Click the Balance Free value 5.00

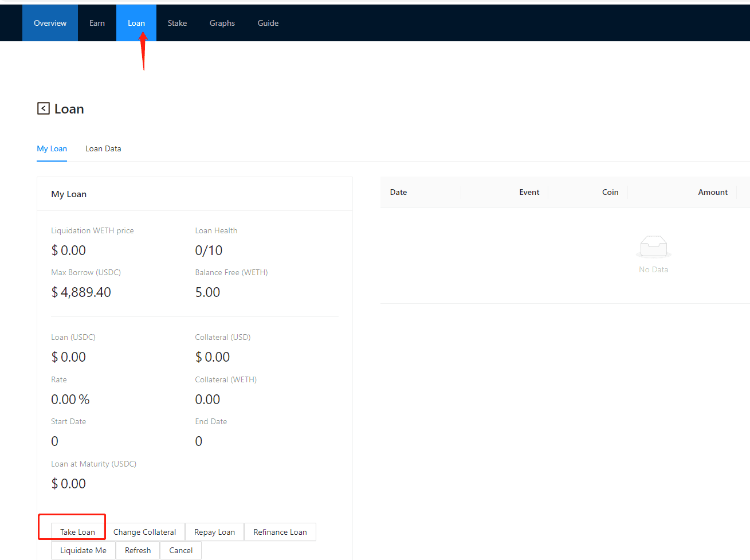coord(207,292)
